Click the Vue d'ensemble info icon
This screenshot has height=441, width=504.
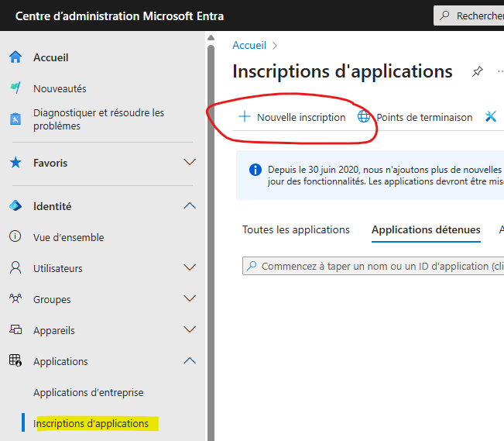click(x=15, y=236)
